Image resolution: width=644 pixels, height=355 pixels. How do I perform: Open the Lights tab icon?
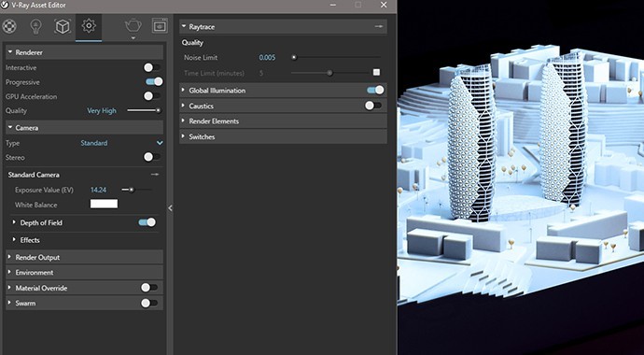point(36,27)
